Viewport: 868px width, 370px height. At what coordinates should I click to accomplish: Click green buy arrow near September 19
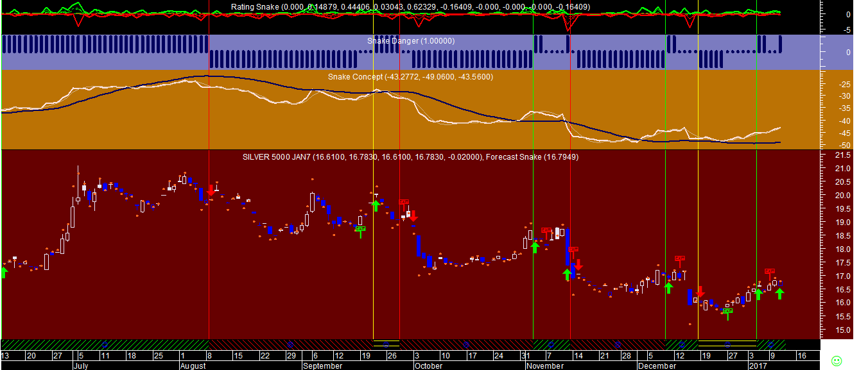[376, 206]
